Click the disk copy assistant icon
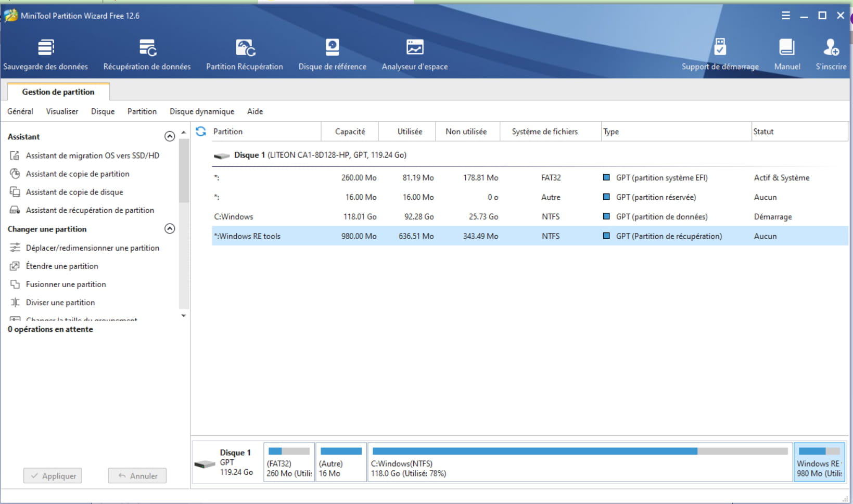 coord(15,192)
